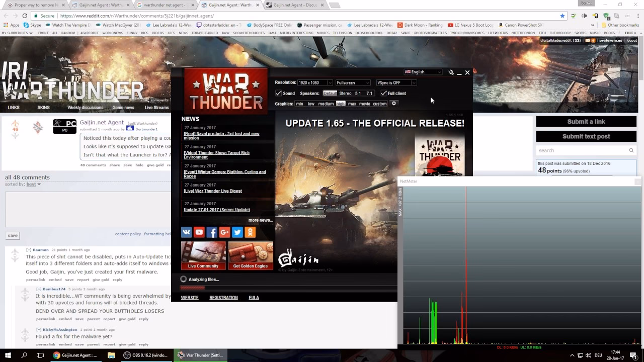Open YouTube social icon in launcher
Image resolution: width=644 pixels, height=362 pixels.
(x=199, y=232)
